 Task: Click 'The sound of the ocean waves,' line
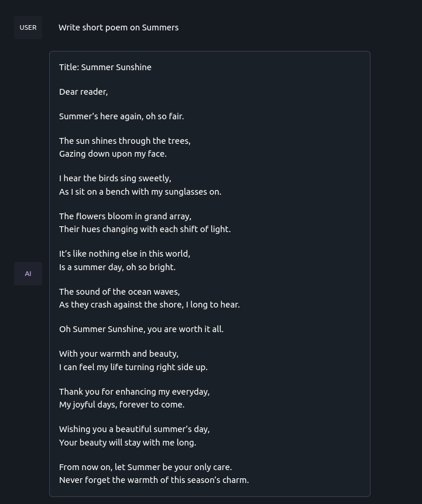tap(119, 292)
